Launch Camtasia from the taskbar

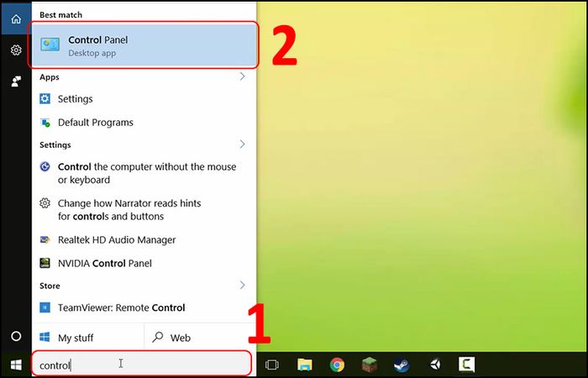[466, 365]
